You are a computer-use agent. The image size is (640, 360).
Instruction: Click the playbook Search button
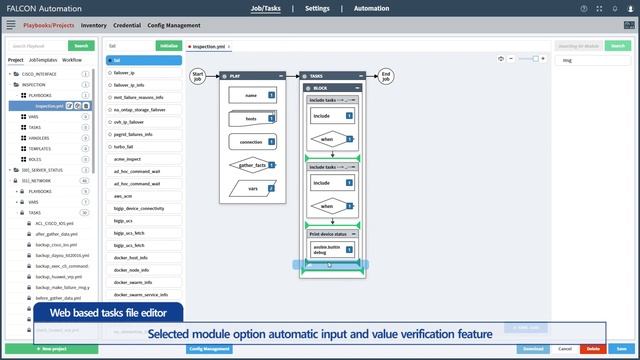point(81,46)
